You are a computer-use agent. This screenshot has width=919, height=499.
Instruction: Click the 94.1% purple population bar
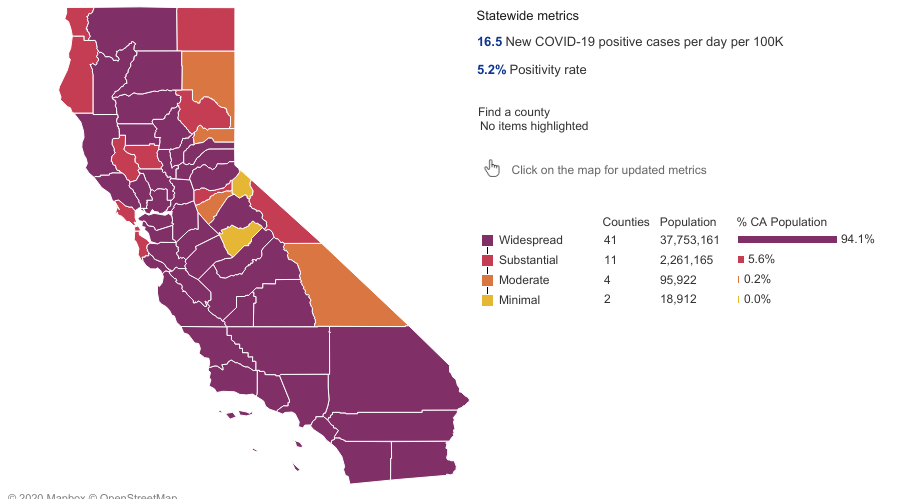point(786,240)
